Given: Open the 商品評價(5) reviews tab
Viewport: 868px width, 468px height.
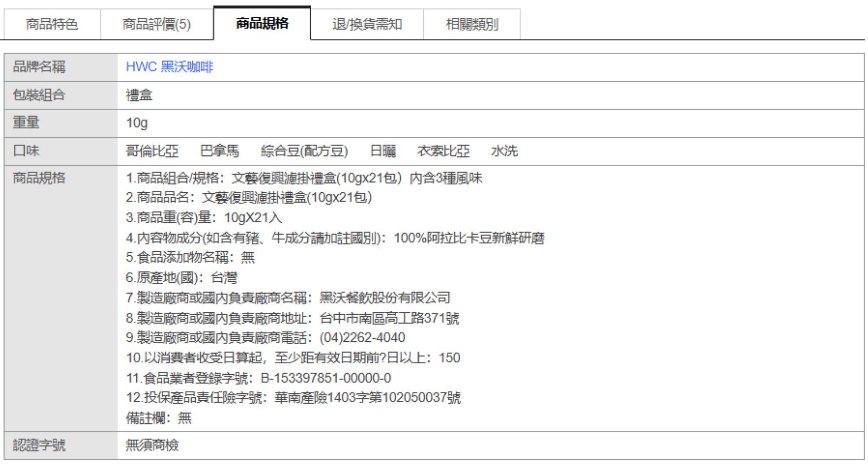Looking at the screenshot, I should click(x=157, y=24).
